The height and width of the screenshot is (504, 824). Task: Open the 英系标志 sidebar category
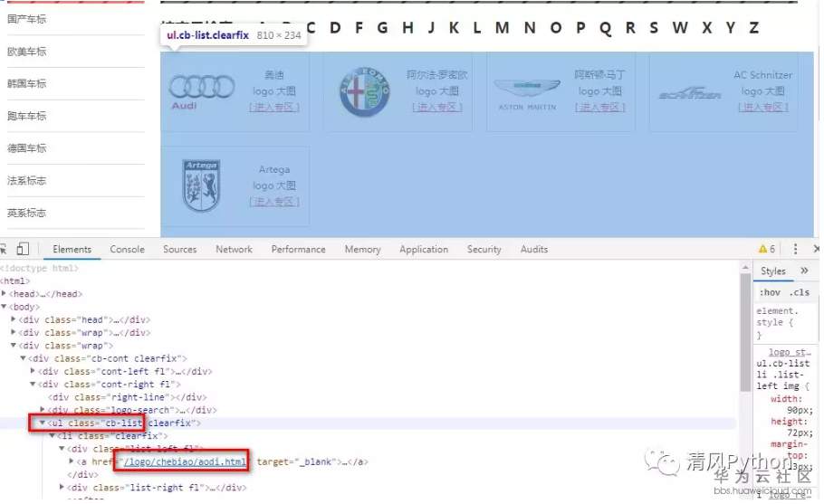tap(27, 213)
